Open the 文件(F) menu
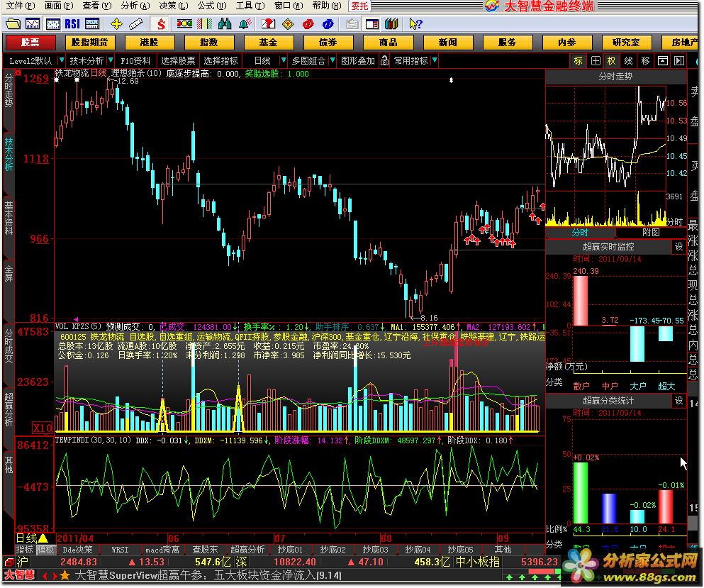Image resolution: width=704 pixels, height=588 pixels. click(x=21, y=6)
